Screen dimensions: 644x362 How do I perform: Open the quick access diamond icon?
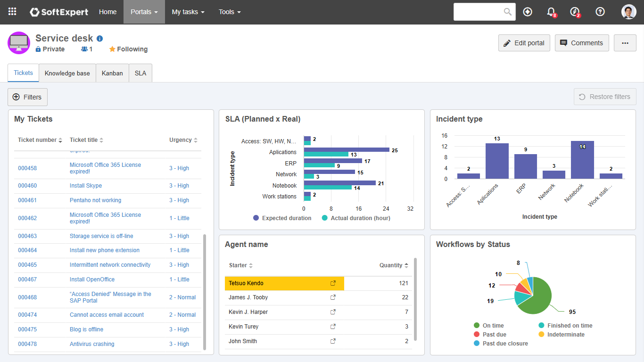[527, 12]
